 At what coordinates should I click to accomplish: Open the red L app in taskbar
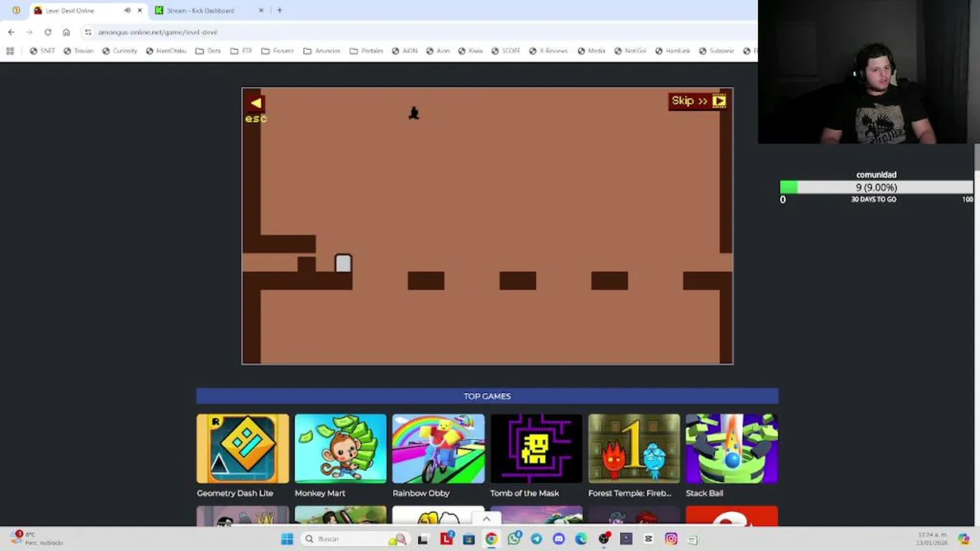click(x=446, y=539)
